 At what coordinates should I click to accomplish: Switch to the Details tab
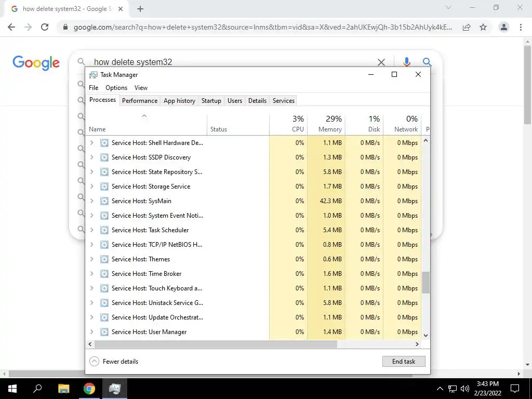coord(257,101)
